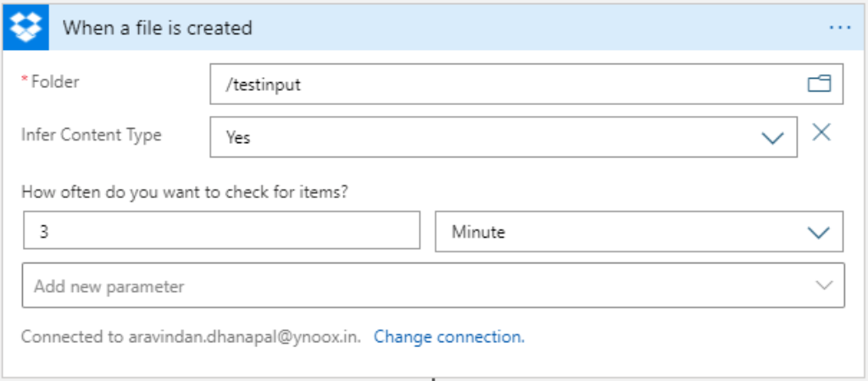
Task: Open the folder picker icon
Action: tap(819, 84)
